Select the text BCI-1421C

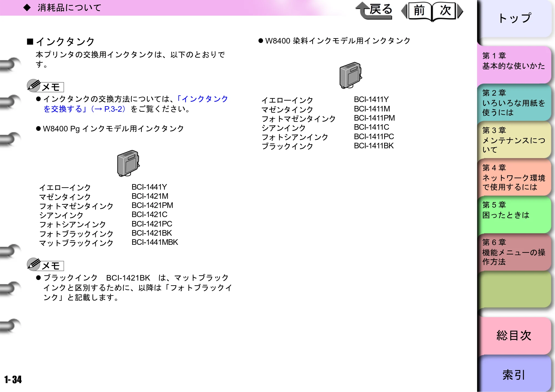150,215
